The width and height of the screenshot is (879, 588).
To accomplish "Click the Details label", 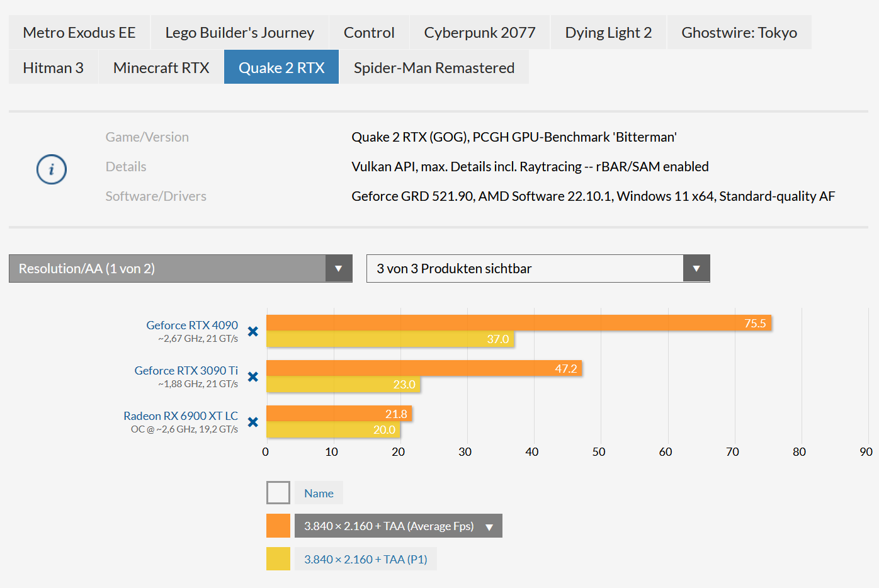I will 126,166.
